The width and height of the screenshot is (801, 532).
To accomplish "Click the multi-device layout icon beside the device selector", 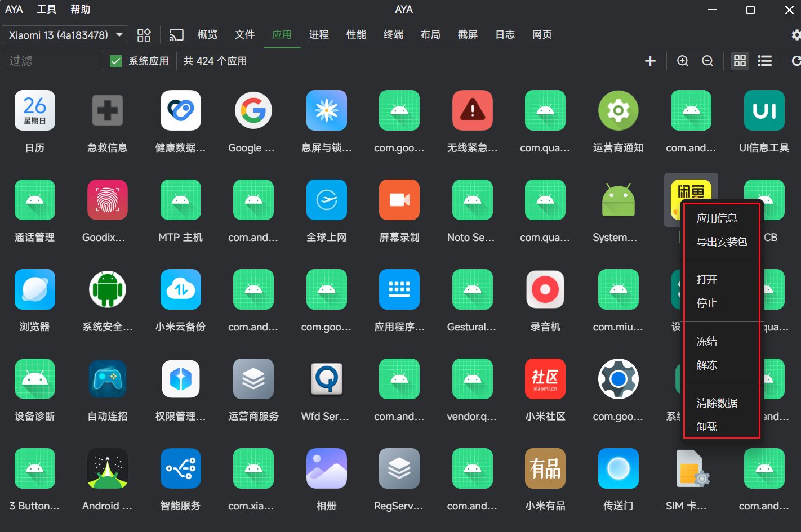I will pyautogui.click(x=144, y=34).
